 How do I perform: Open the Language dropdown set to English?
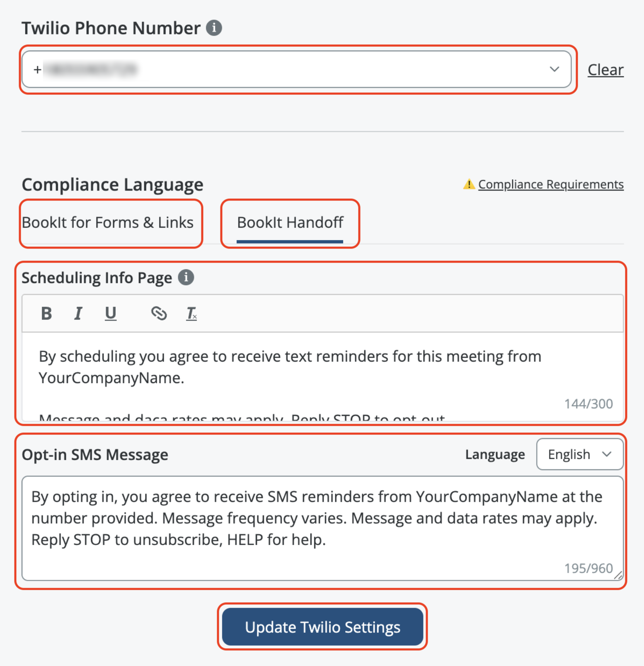579,454
